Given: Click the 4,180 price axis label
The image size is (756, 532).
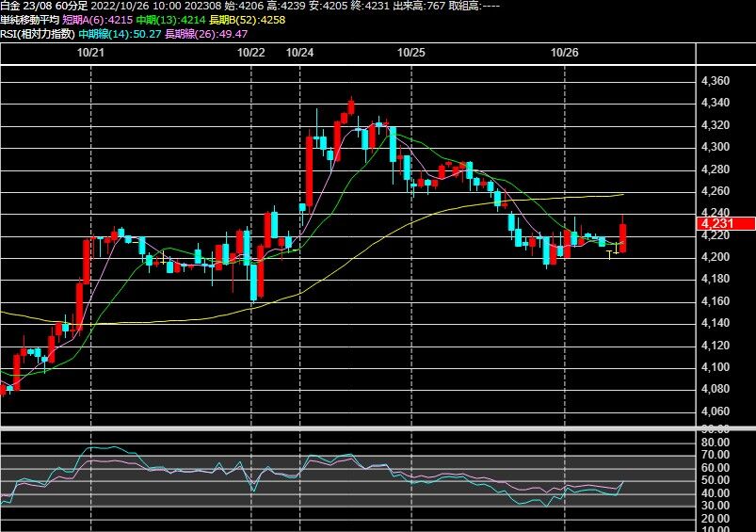Looking at the screenshot, I should pyautogui.click(x=716, y=279).
